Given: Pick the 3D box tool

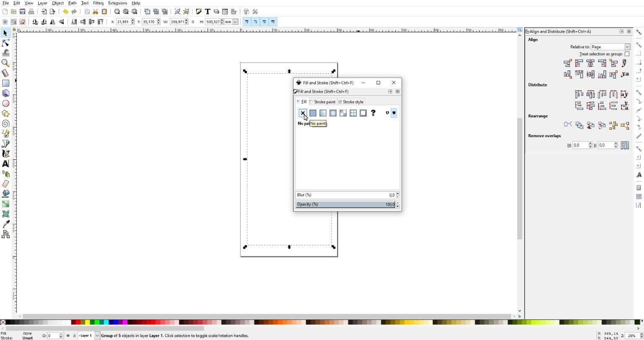Looking at the screenshot, I should (x=5, y=93).
